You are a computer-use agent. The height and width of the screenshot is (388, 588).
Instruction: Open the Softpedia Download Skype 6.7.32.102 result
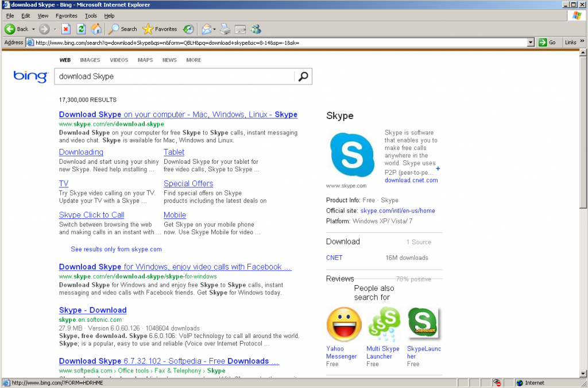coord(169,361)
